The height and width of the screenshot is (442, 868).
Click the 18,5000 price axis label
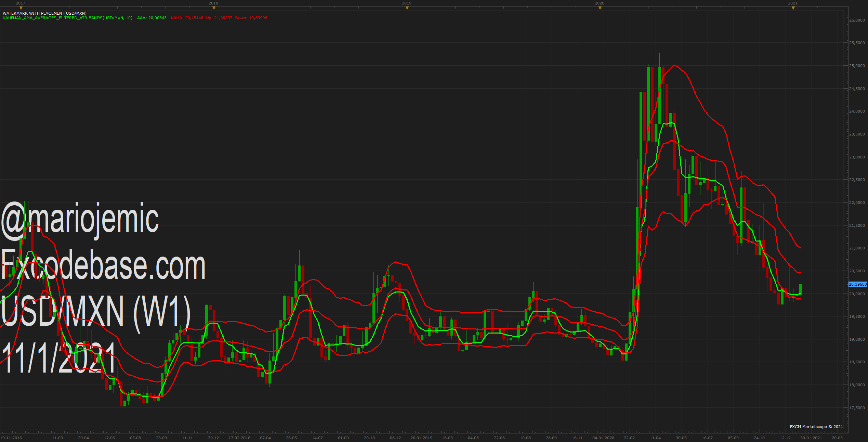click(x=857, y=362)
